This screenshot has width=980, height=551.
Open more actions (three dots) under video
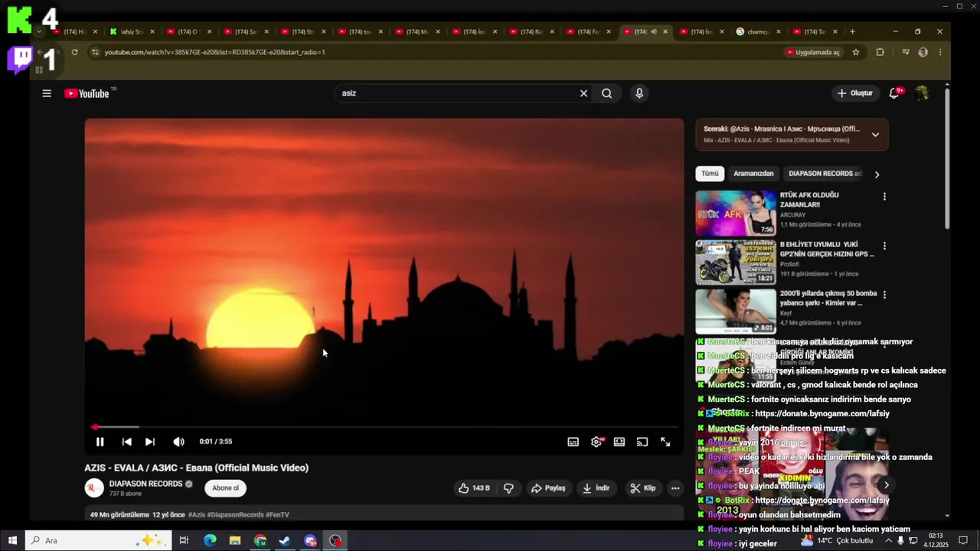click(x=675, y=488)
